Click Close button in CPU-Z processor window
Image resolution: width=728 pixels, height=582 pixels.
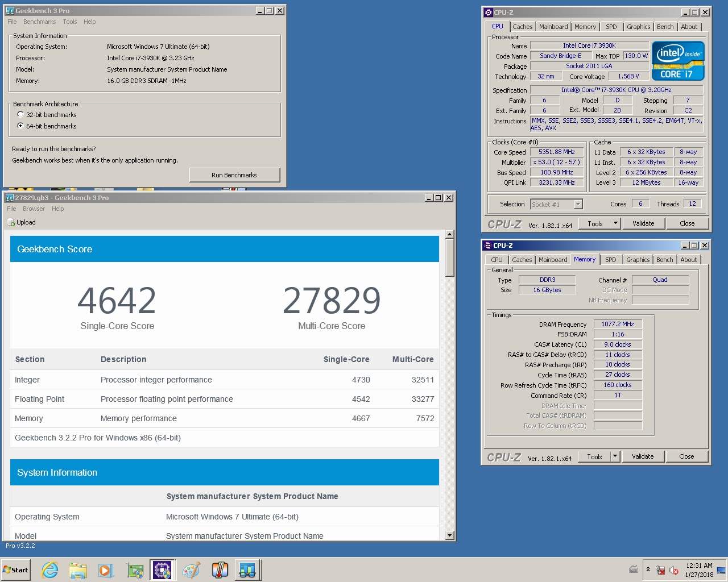[688, 223]
